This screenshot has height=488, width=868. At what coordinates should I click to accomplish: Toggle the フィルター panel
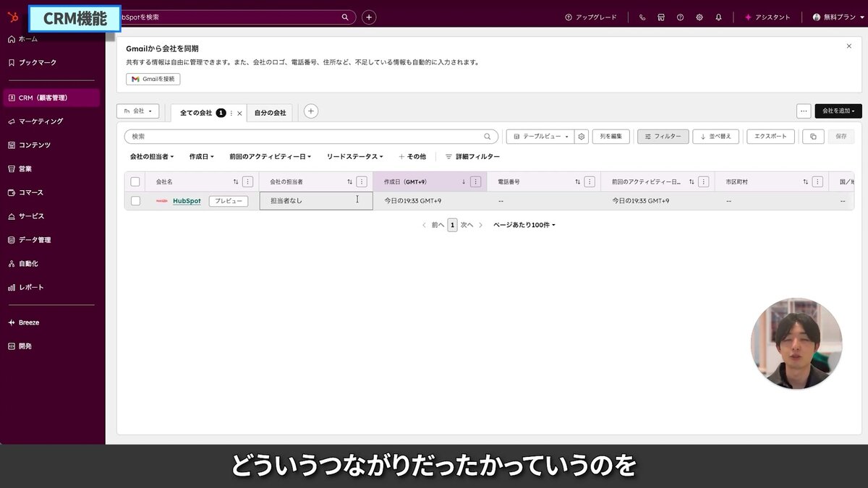point(662,136)
